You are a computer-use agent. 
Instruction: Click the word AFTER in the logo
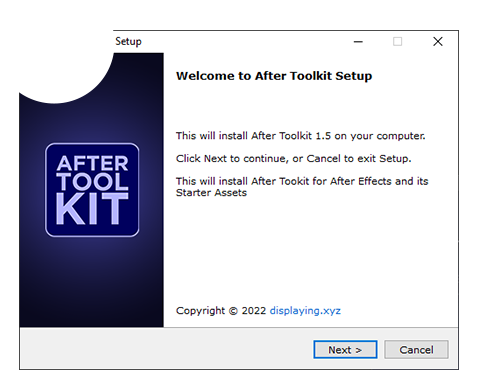pos(92,163)
